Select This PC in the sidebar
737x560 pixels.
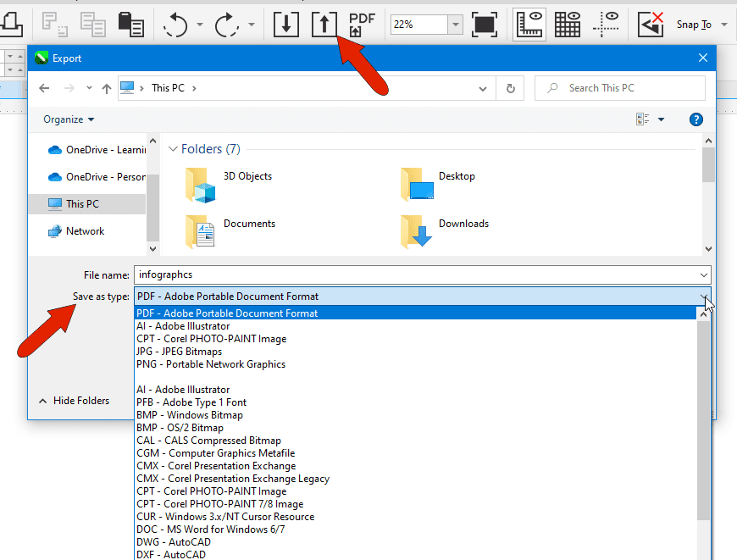[x=83, y=203]
